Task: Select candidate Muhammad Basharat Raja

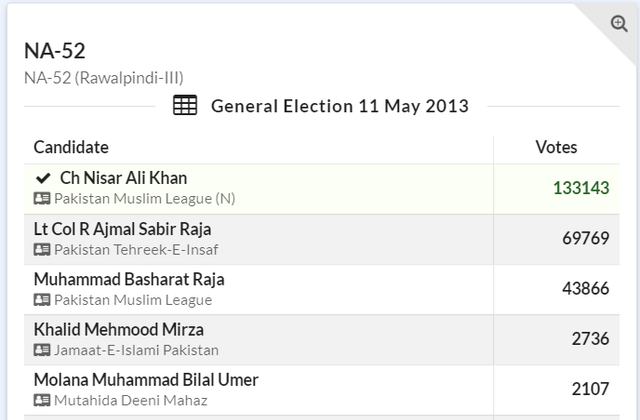Action: click(129, 279)
